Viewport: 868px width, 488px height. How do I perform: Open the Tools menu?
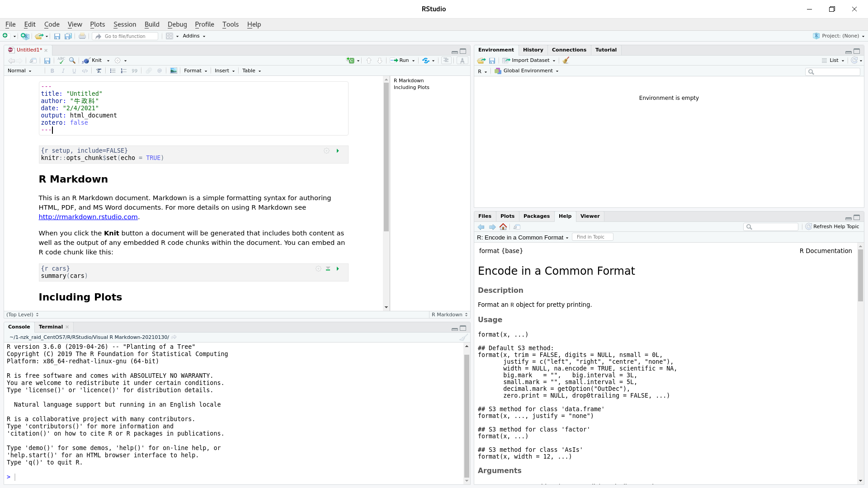coord(230,24)
